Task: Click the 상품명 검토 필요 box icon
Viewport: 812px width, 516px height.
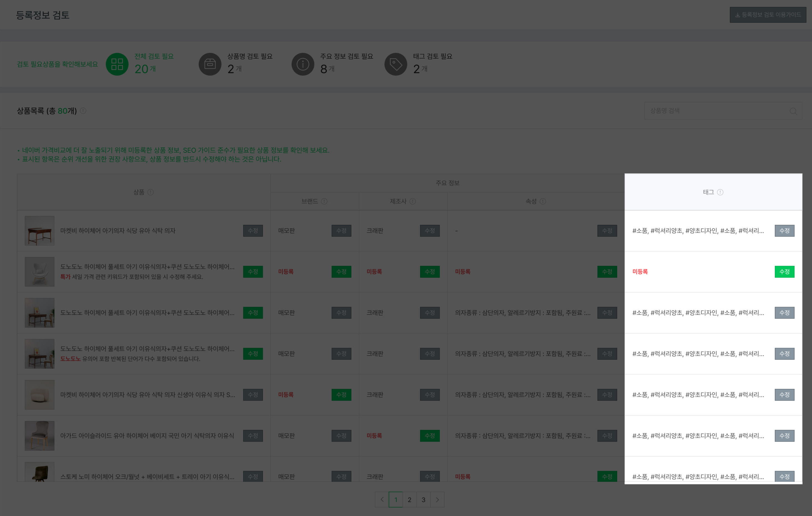Action: pyautogui.click(x=210, y=64)
